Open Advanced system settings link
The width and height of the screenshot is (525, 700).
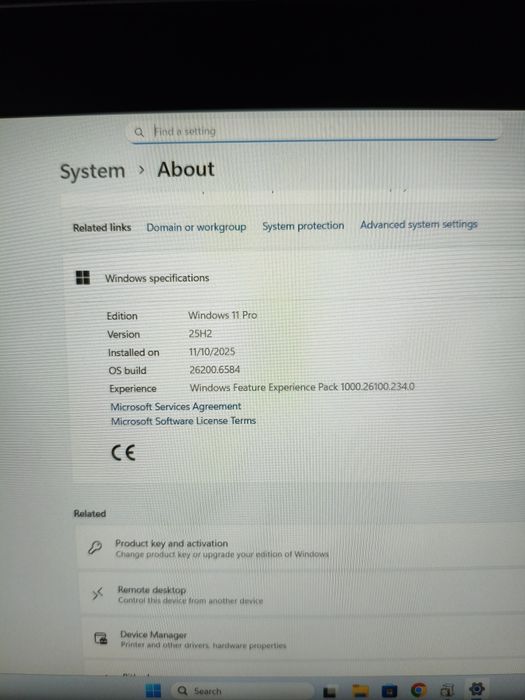click(418, 224)
